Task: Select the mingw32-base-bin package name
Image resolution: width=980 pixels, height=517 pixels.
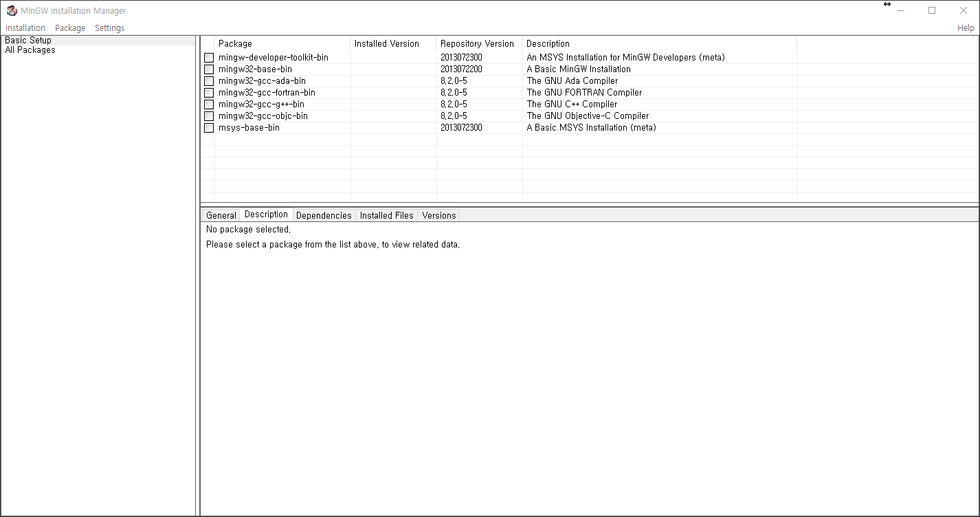Action: point(255,69)
